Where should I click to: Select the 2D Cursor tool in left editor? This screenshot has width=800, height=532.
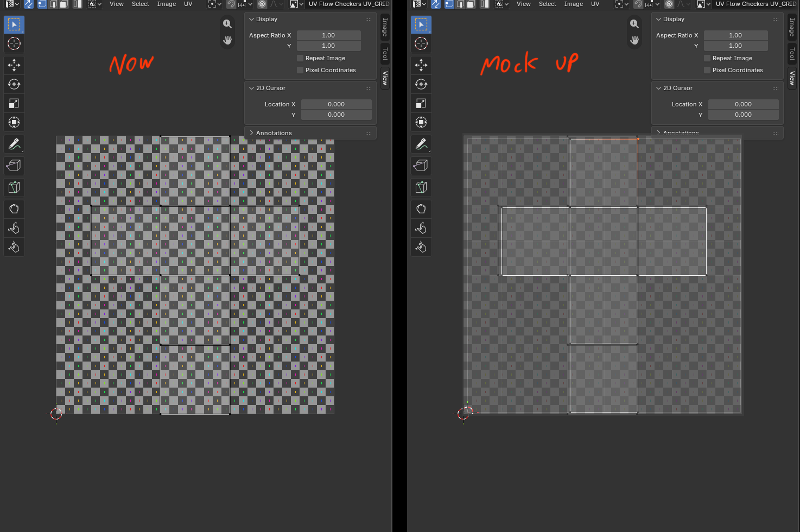tap(14, 43)
